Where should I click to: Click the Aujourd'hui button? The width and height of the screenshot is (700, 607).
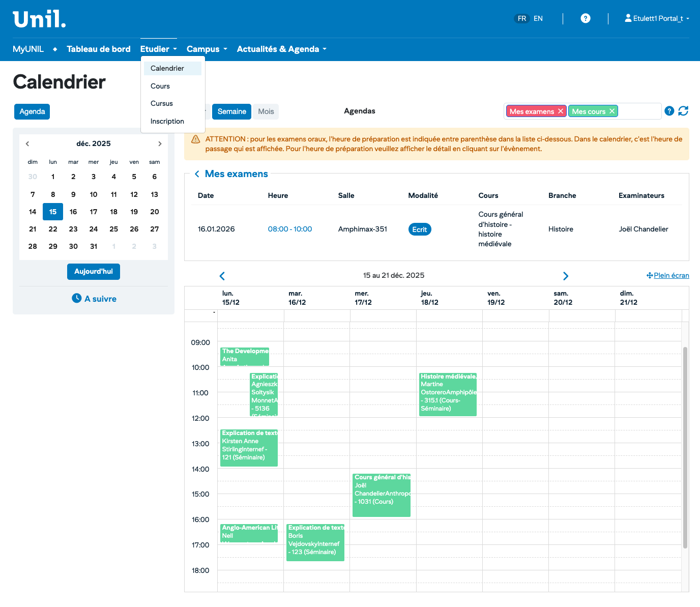pyautogui.click(x=94, y=272)
